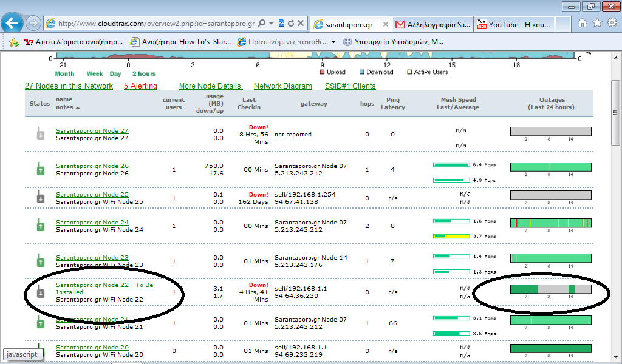Open the Network Diagram link

click(283, 86)
